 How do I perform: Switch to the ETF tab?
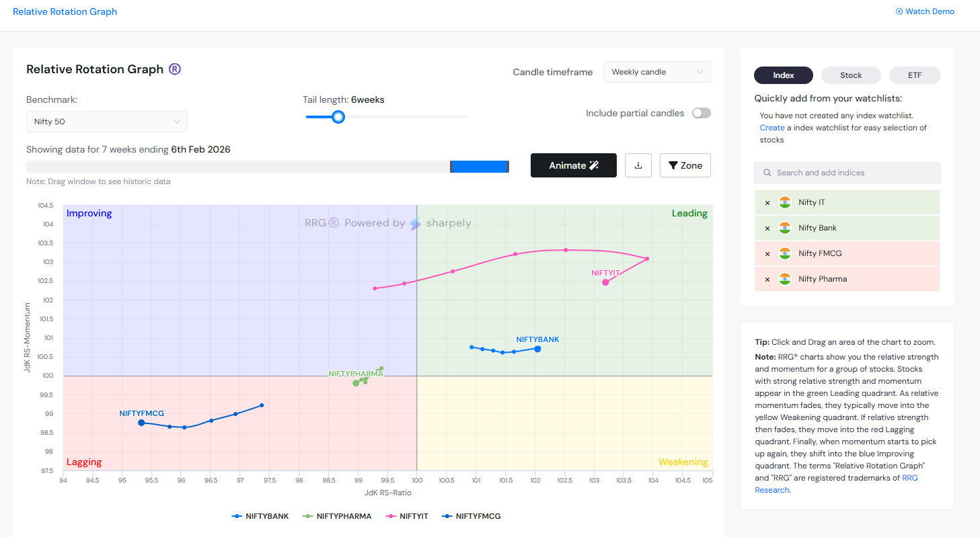(915, 75)
